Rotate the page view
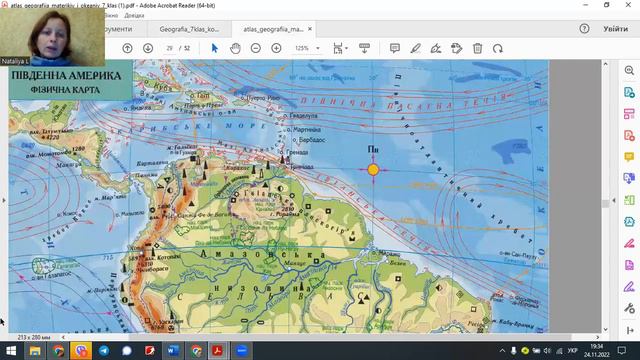The image size is (640, 360). coord(498,48)
